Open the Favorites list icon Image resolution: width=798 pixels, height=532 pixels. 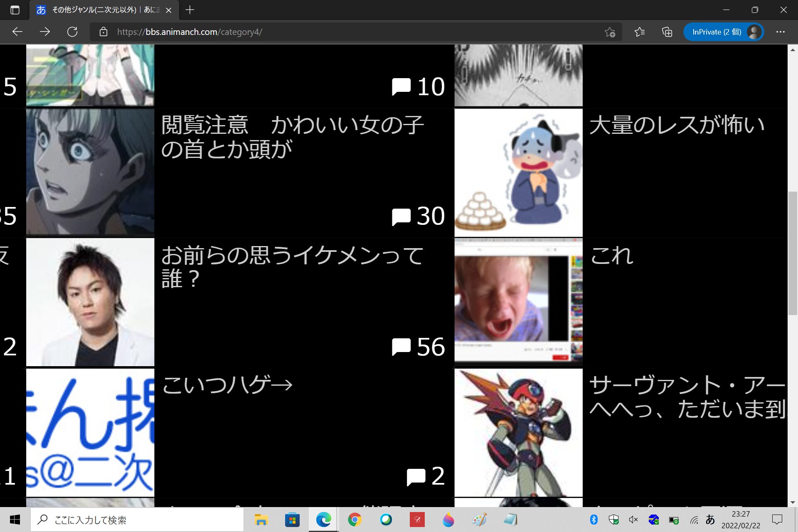tap(640, 32)
